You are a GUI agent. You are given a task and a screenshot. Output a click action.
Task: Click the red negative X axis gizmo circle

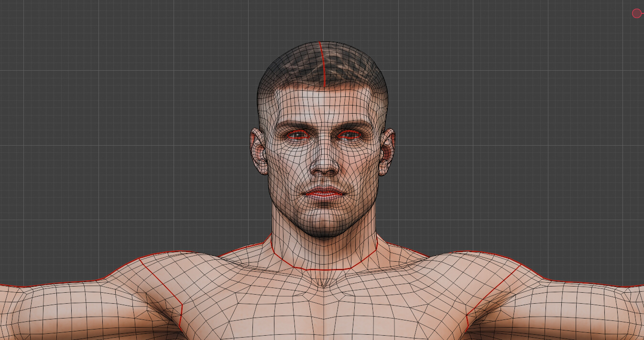636,13
